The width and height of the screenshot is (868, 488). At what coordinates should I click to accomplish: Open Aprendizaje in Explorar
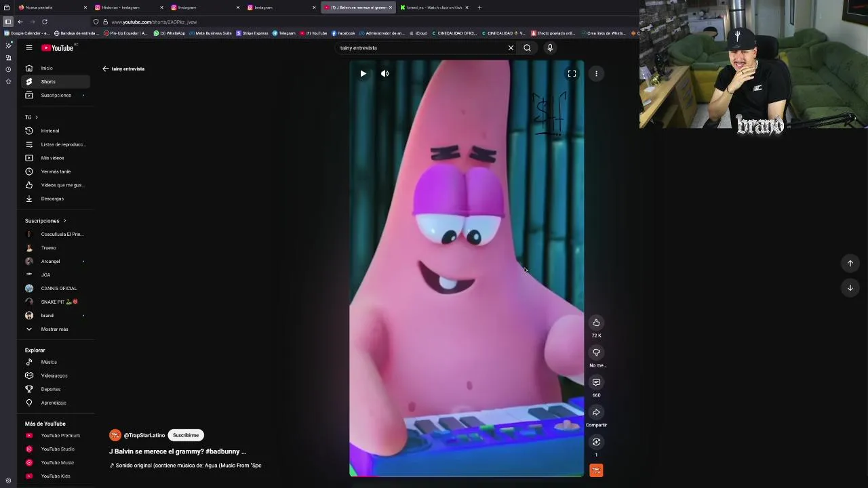tap(54, 403)
